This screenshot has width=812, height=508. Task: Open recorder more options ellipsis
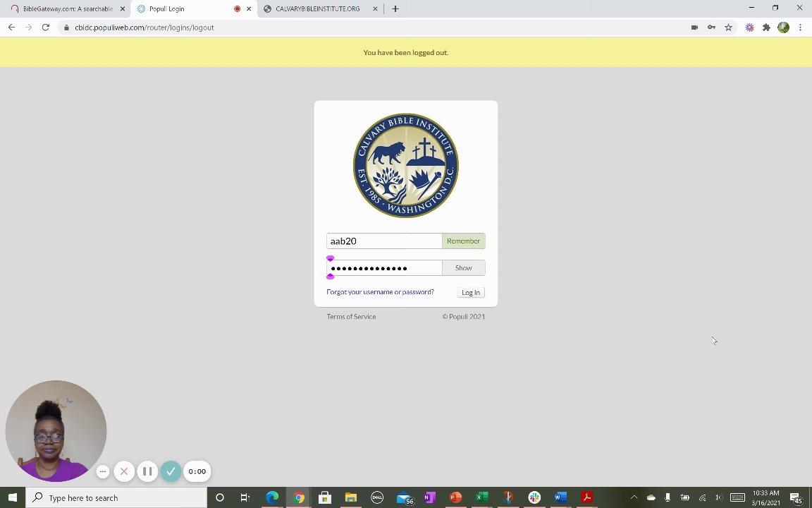tap(102, 471)
